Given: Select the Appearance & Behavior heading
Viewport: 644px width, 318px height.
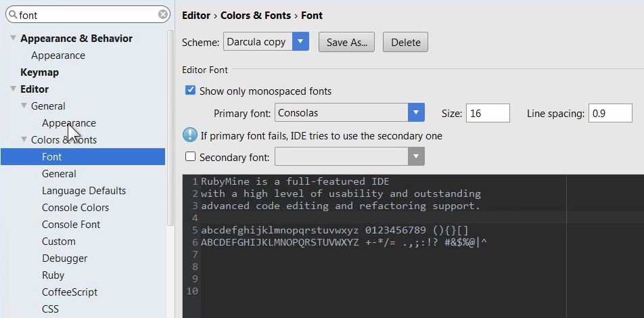Looking at the screenshot, I should (76, 38).
